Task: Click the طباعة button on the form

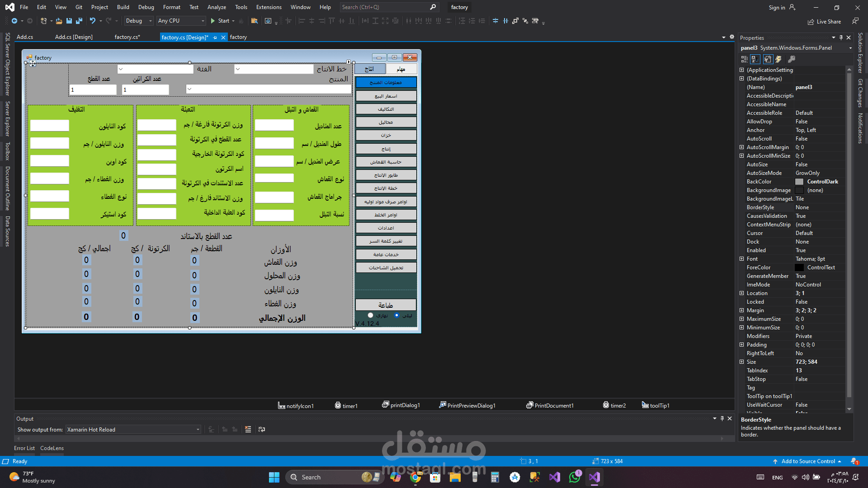Action: click(x=386, y=305)
